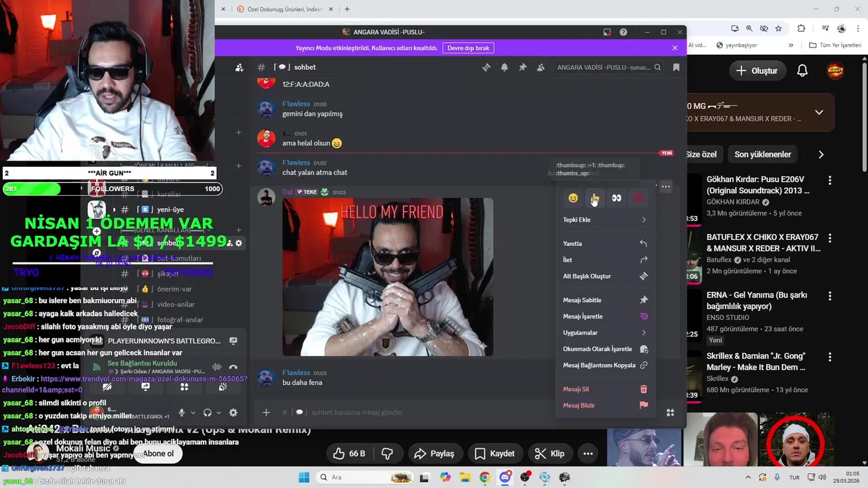Open Discord user settings gear
Screen dimensions: 868x488
[x=233, y=412]
